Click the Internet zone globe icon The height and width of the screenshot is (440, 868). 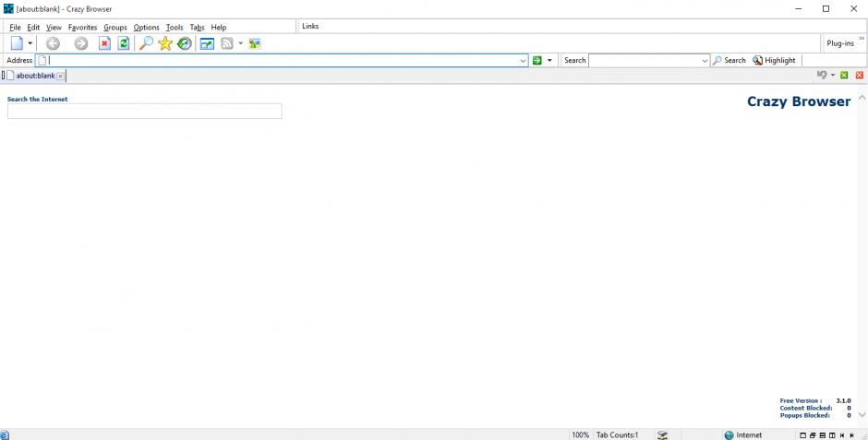point(729,435)
